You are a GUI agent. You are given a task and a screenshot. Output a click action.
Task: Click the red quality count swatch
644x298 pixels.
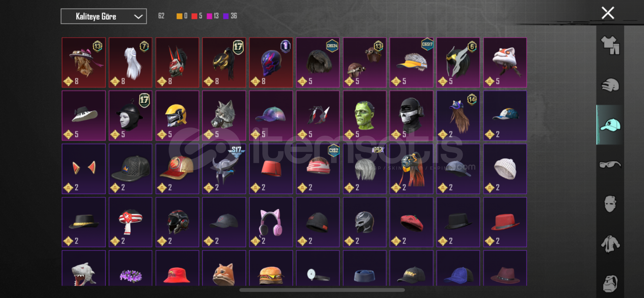(194, 16)
